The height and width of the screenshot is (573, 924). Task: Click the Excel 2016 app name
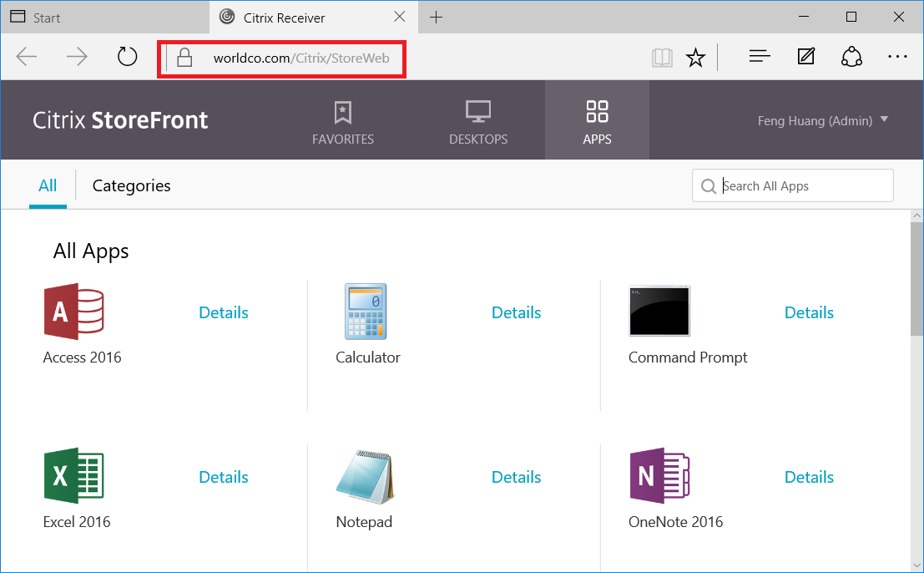point(77,522)
